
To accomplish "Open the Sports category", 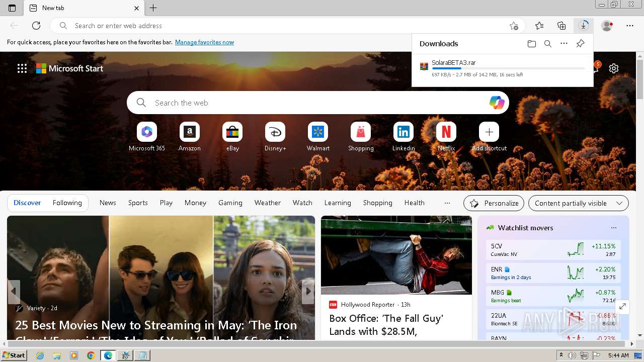I will pos(138,203).
